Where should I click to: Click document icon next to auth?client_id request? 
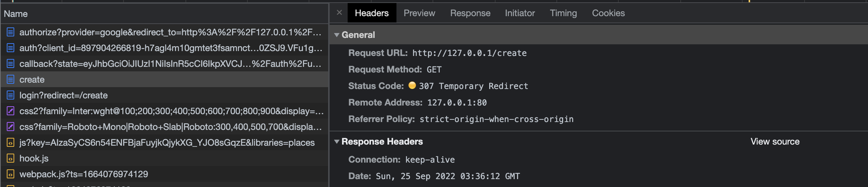(11, 48)
